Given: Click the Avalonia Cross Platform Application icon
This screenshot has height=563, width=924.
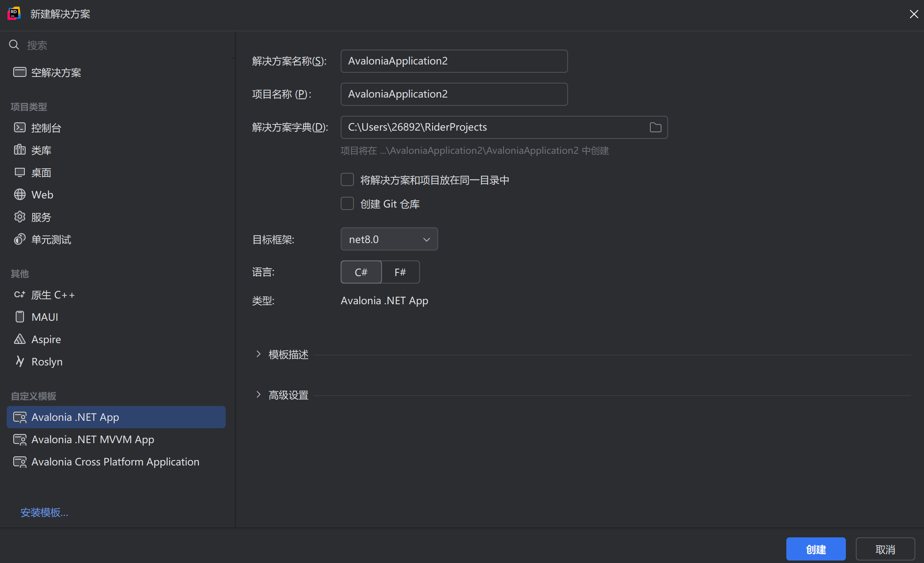Looking at the screenshot, I should tap(20, 462).
